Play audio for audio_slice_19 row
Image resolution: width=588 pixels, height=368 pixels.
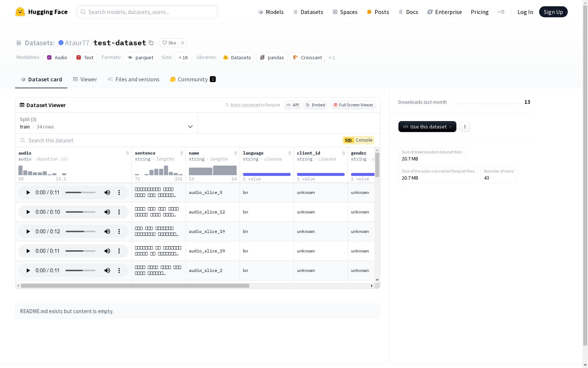(x=28, y=231)
